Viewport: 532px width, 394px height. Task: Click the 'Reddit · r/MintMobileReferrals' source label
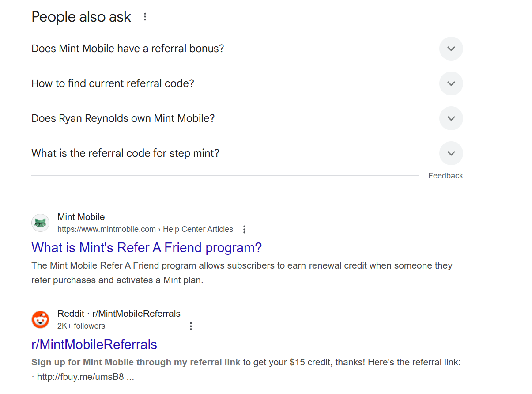click(x=118, y=313)
